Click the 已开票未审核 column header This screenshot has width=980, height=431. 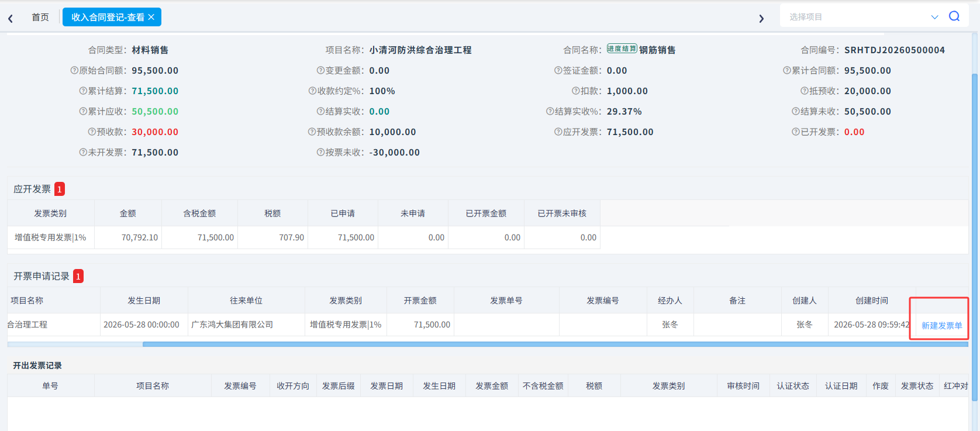(x=562, y=213)
